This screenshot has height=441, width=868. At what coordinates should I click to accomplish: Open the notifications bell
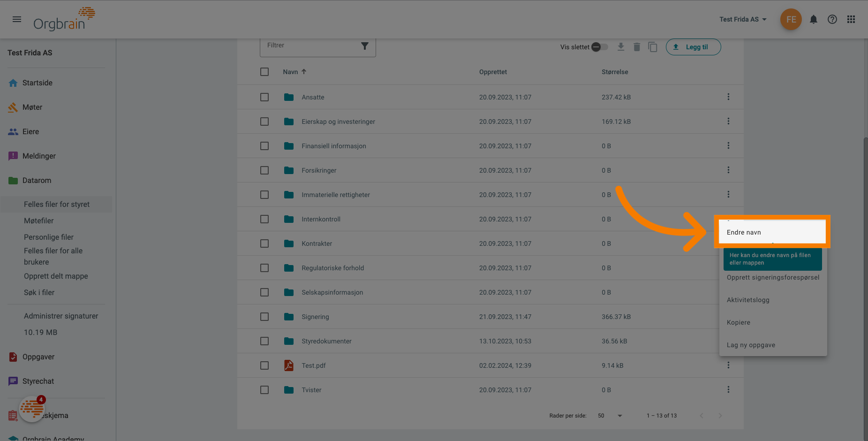pos(814,19)
